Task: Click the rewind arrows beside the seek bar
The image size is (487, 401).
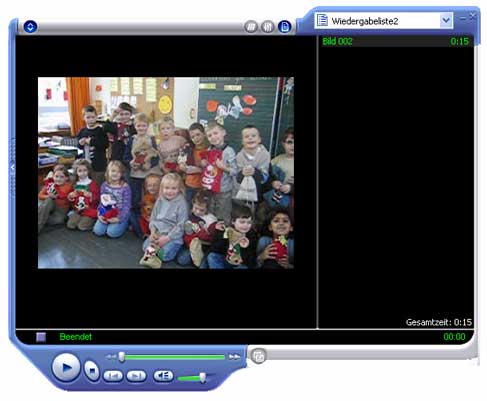Action: click(x=110, y=357)
